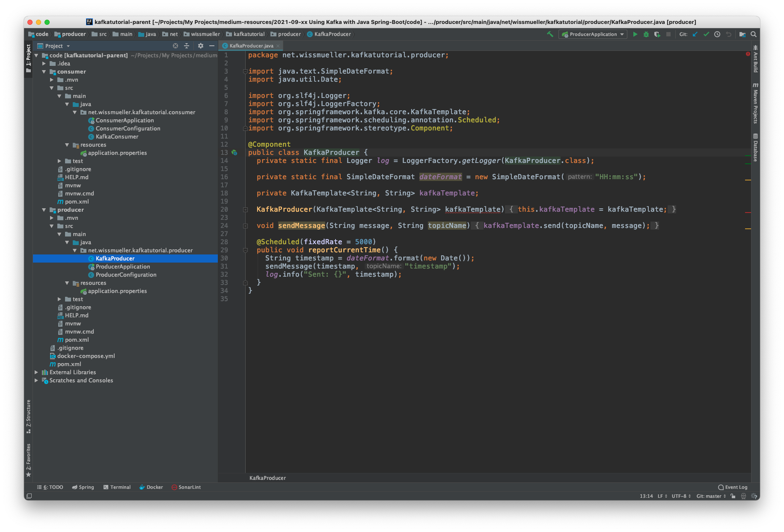Image resolution: width=784 pixels, height=532 pixels.
Task: Open the SonarLint tool window
Action: click(x=186, y=487)
